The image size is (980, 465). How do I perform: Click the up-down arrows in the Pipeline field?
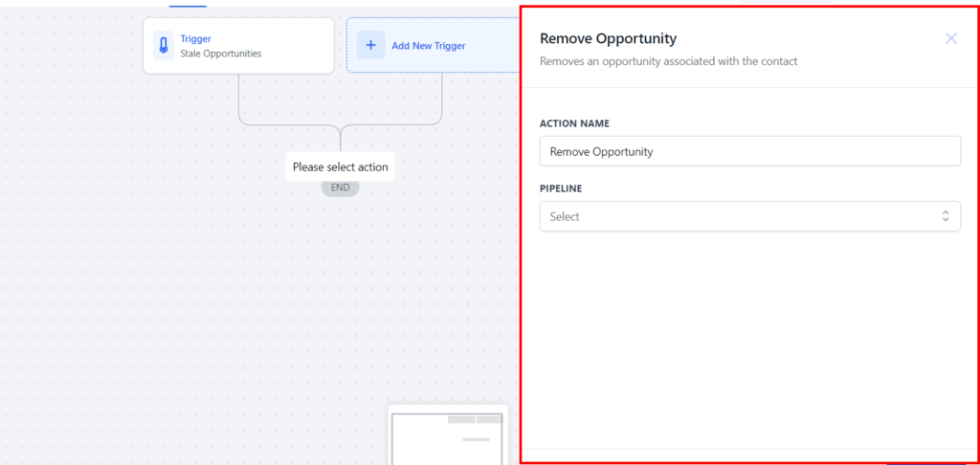945,216
